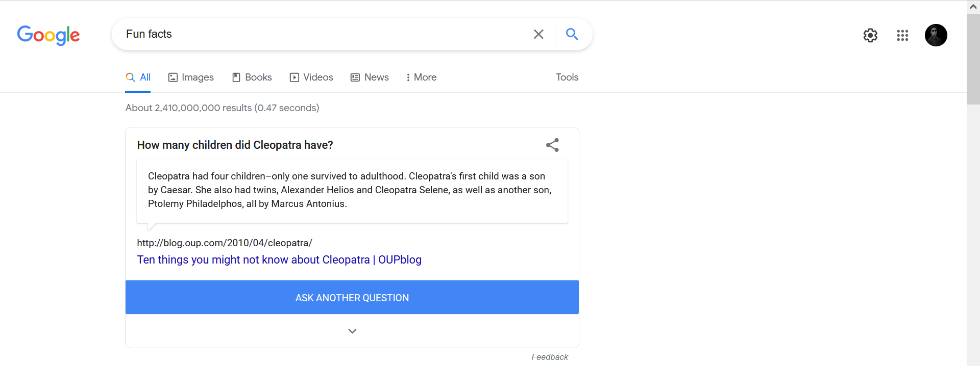Open Ten things about Cleopatra OUPblog link
This screenshot has height=366, width=980.
(x=279, y=259)
